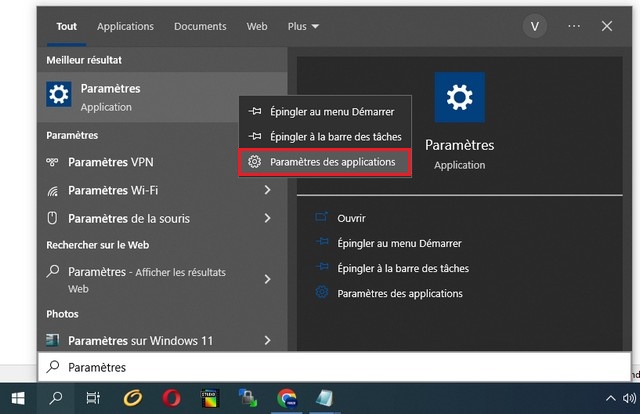Click Paramètres des applications in preview pane
Image resolution: width=640 pixels, height=414 pixels.
pos(400,294)
